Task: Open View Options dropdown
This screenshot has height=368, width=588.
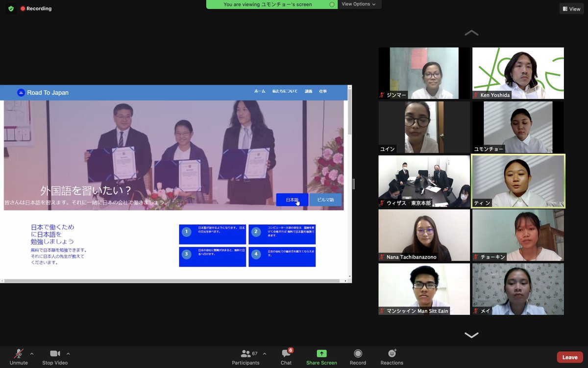Action: pyautogui.click(x=359, y=4)
